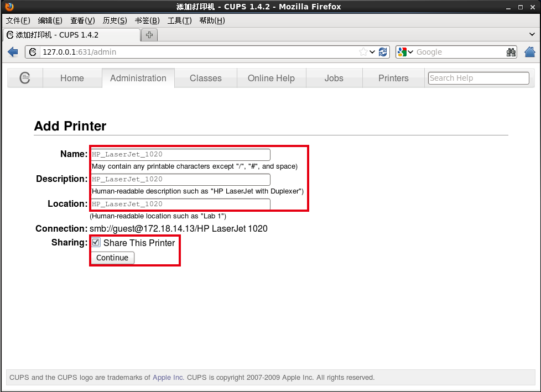The width and height of the screenshot is (541, 392).
Task: Click the Description input field
Action: (x=180, y=179)
